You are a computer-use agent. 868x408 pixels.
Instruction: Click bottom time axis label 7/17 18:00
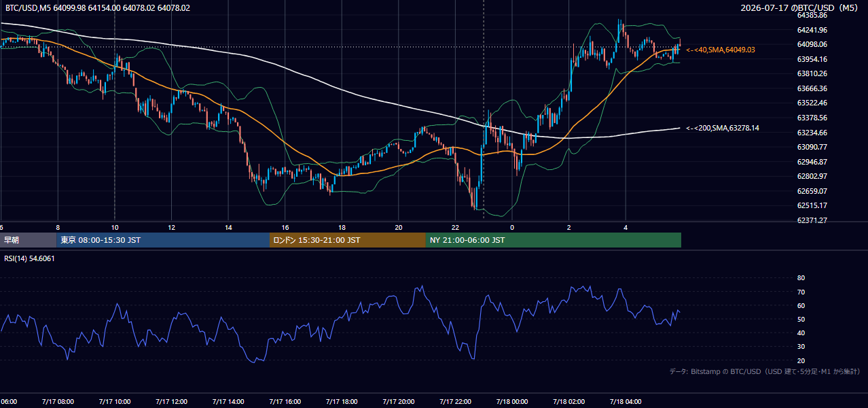coord(342,402)
